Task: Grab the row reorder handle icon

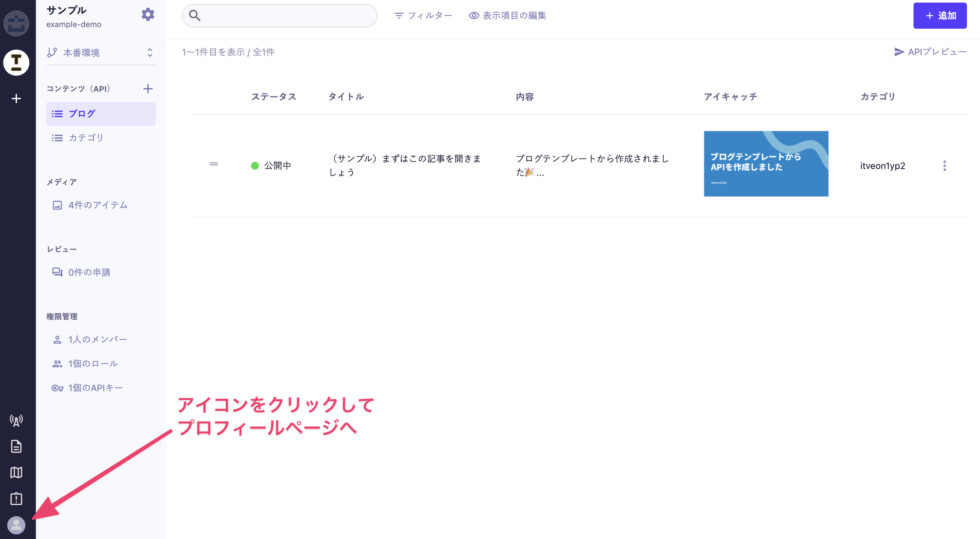Action: [x=214, y=164]
